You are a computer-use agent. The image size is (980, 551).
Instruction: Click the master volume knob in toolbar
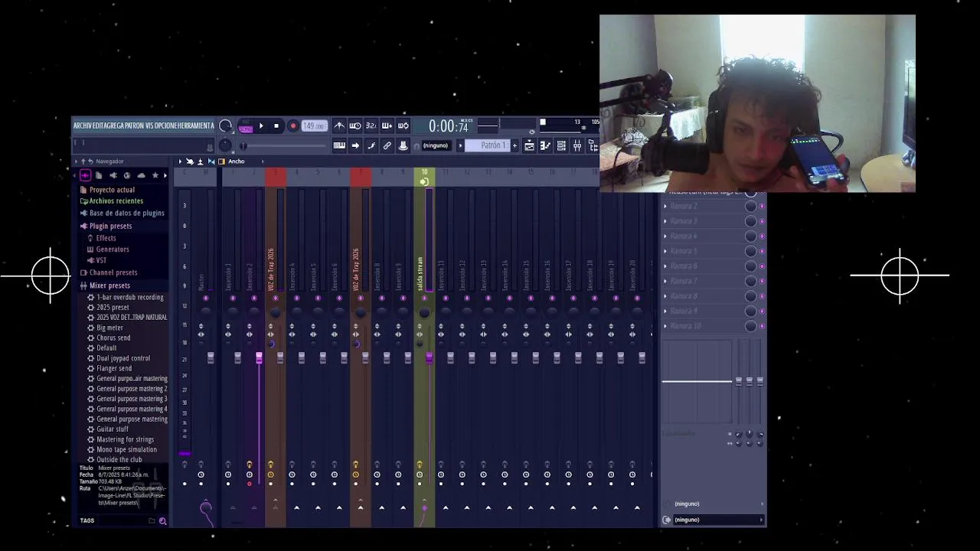tap(225, 126)
